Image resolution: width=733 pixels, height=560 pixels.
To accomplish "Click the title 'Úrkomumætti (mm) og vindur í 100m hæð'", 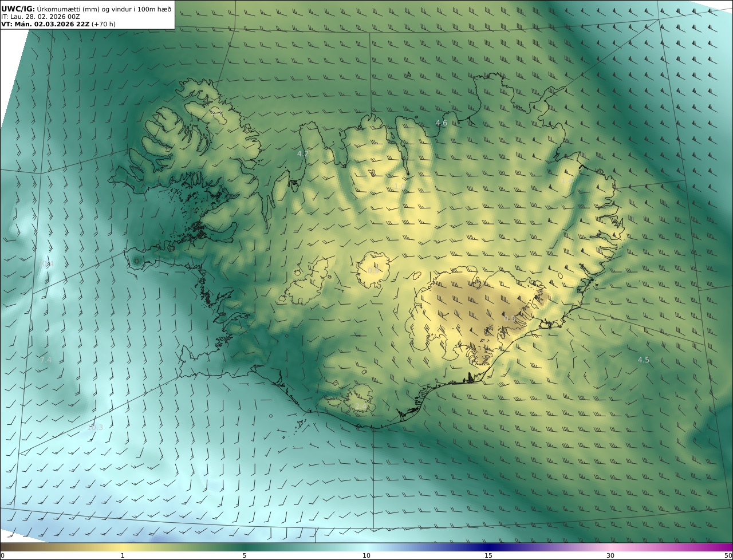I will pos(104,9).
